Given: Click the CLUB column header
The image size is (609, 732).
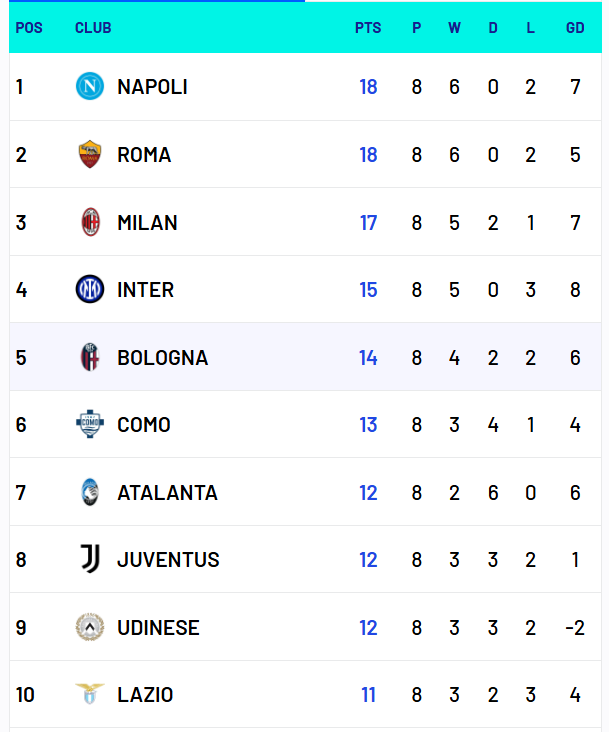Looking at the screenshot, I should click(93, 28).
